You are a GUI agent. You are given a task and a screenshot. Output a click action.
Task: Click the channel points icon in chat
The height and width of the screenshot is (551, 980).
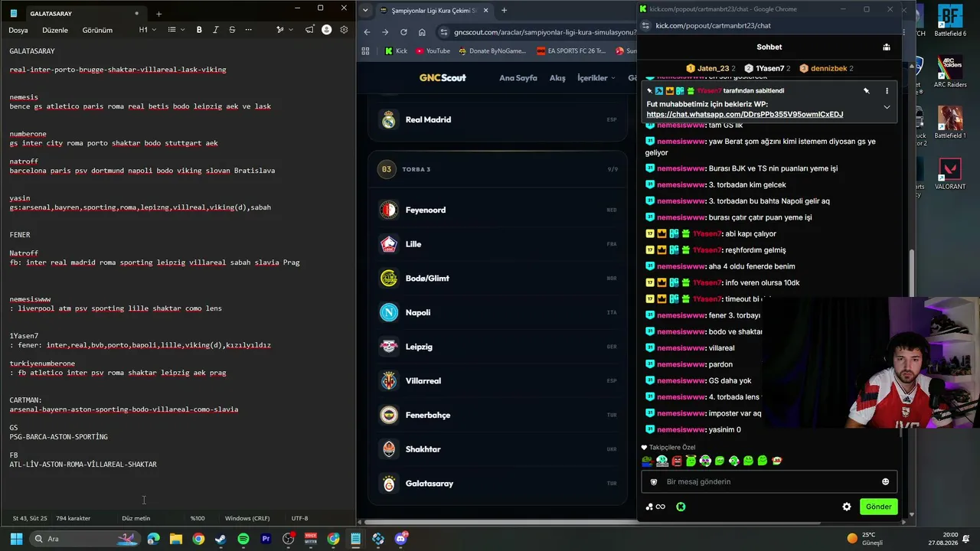[655, 507]
